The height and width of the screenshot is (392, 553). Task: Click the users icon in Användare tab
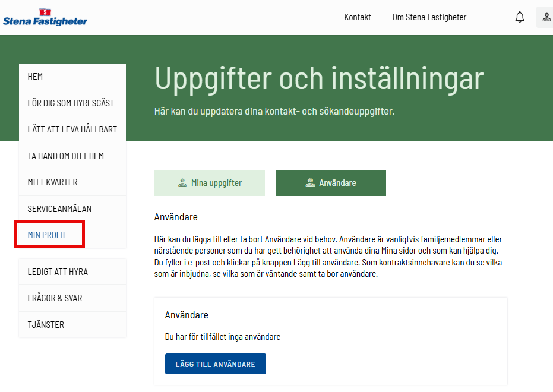click(x=310, y=183)
